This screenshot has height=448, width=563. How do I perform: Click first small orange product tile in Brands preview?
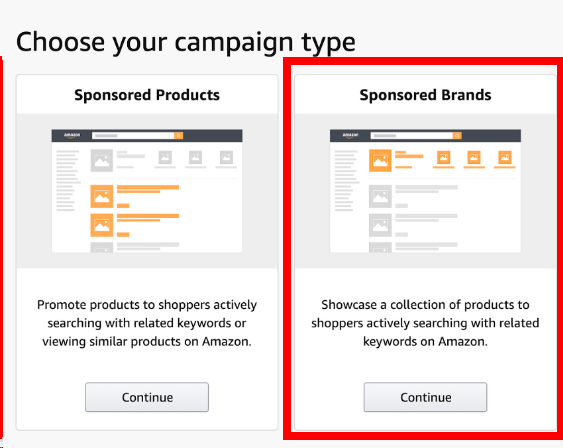click(444, 157)
